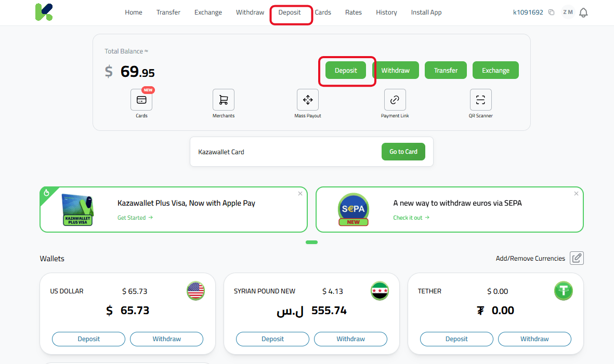Open the Payment Link icon
This screenshot has width=614, height=364.
click(x=395, y=100)
